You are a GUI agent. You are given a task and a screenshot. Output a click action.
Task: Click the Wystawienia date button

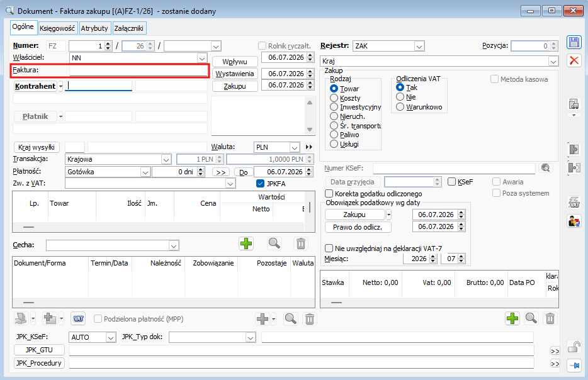coord(235,74)
